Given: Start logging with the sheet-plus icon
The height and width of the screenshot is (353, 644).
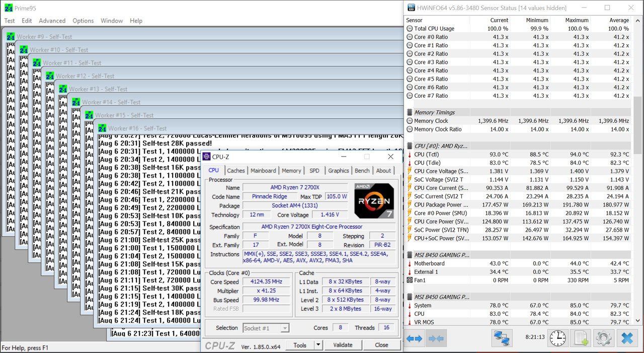Looking at the screenshot, I should 581,338.
